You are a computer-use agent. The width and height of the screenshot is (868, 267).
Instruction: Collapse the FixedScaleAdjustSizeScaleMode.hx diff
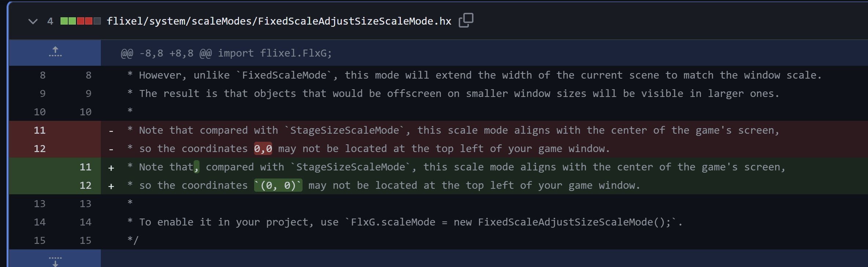pos(33,21)
